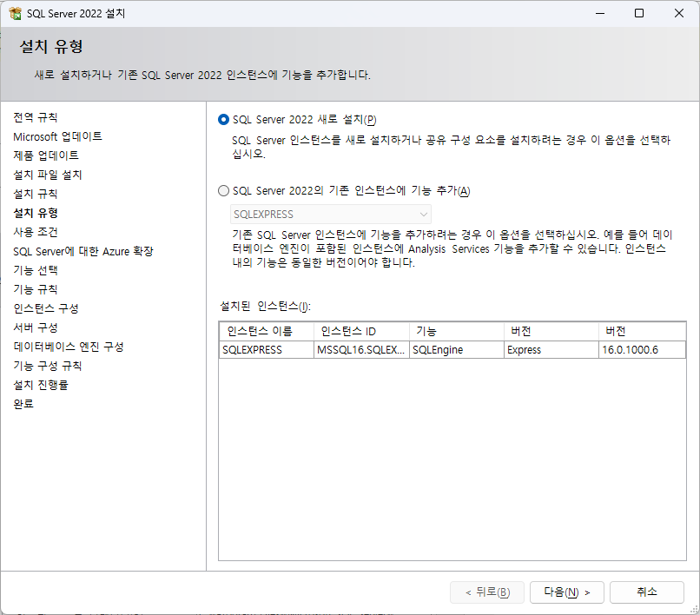Click the 기능 column header
This screenshot has height=615, width=700.
457,332
